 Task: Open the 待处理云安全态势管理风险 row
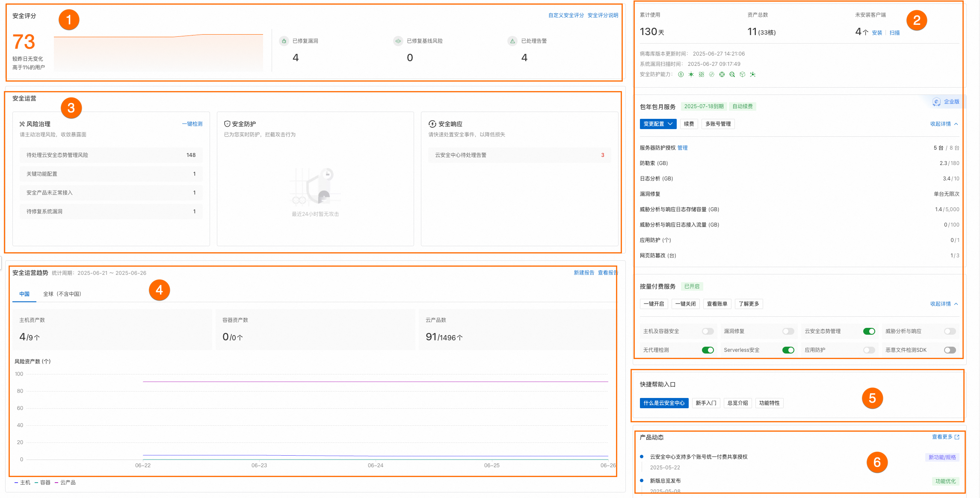click(x=111, y=155)
